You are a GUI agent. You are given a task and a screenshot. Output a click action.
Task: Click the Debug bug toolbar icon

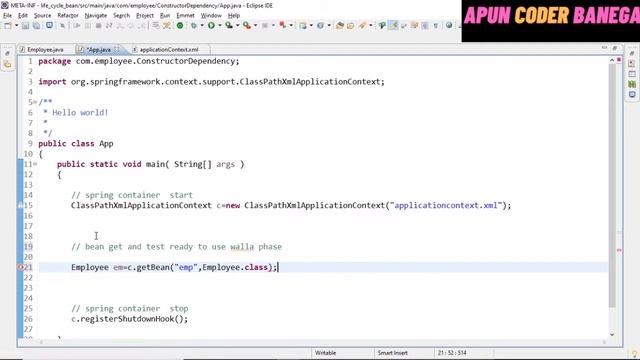pyautogui.click(x=193, y=25)
